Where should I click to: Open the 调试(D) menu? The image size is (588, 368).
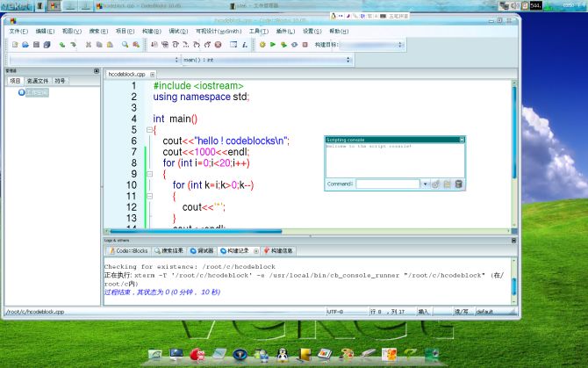click(178, 31)
